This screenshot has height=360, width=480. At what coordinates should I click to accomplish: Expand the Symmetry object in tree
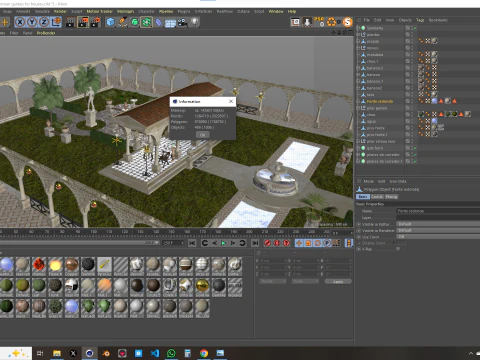358,28
